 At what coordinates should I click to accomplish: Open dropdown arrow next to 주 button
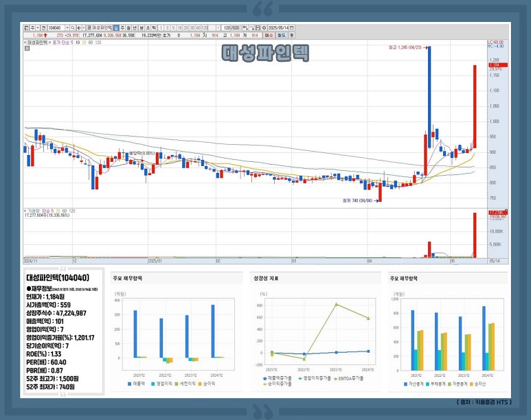[38, 27]
